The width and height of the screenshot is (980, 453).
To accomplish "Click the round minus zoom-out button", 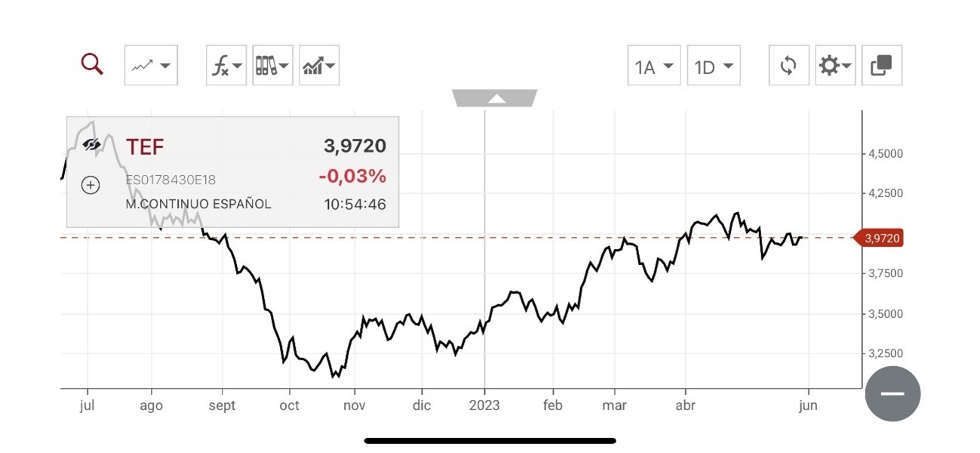I will (892, 393).
